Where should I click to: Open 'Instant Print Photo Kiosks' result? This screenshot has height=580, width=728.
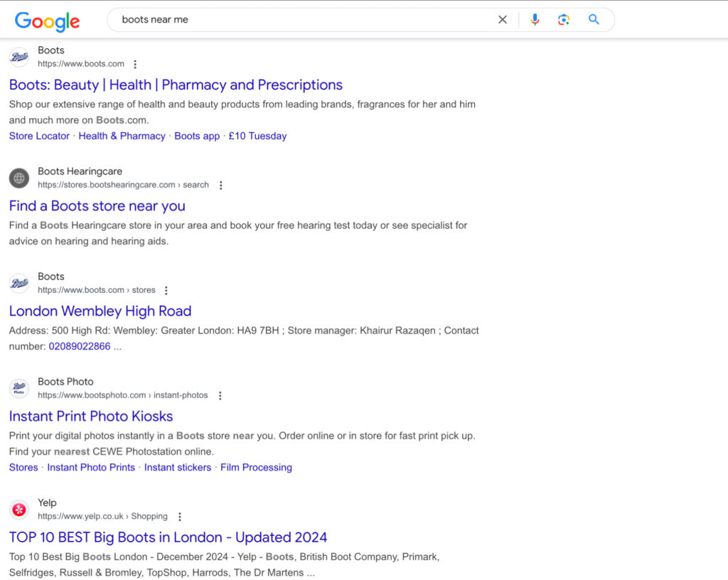click(90, 417)
